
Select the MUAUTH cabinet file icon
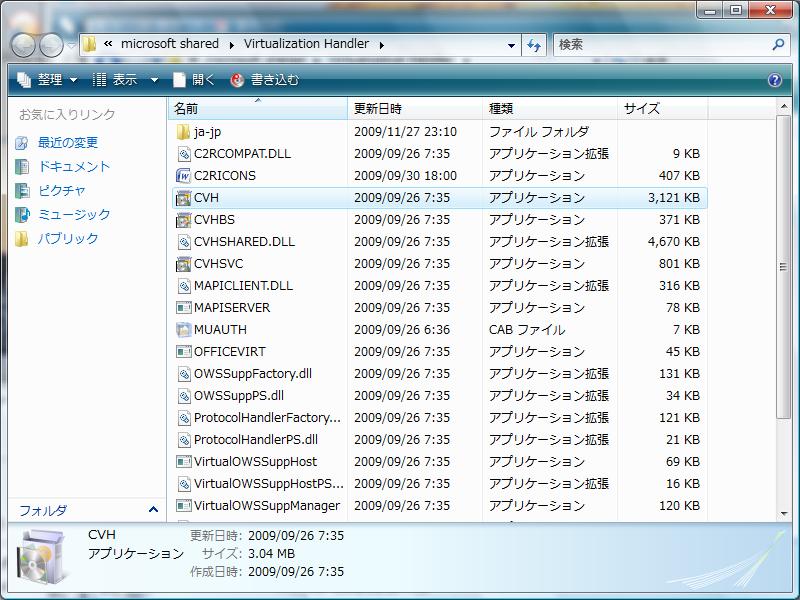183,330
